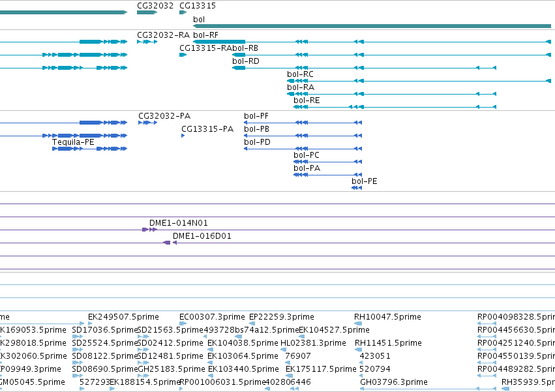
Task: Click the GH03796.3prime long EST line
Action: click(428, 389)
